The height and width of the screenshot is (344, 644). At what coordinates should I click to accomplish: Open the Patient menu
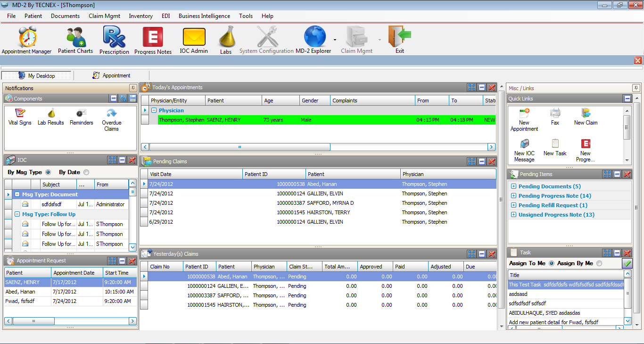click(x=33, y=16)
